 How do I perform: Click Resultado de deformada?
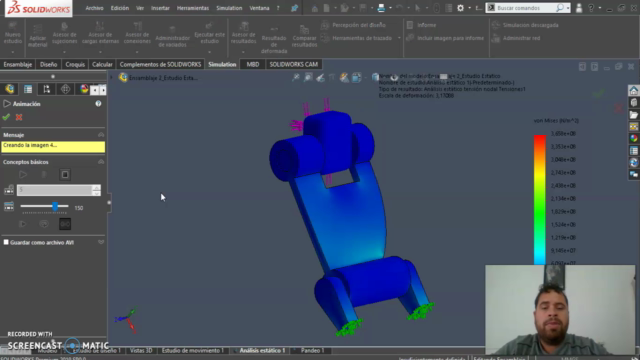[274, 40]
